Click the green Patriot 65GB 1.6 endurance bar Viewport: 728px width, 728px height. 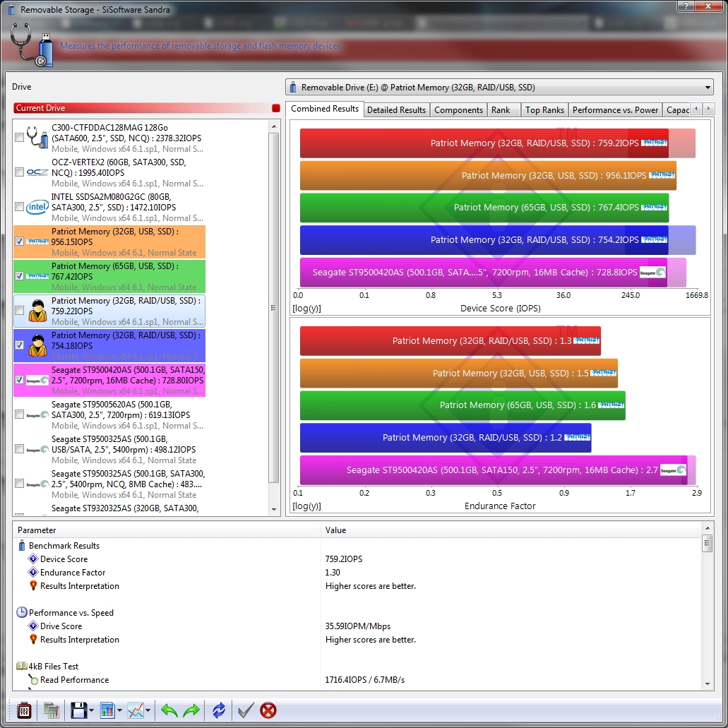click(463, 405)
